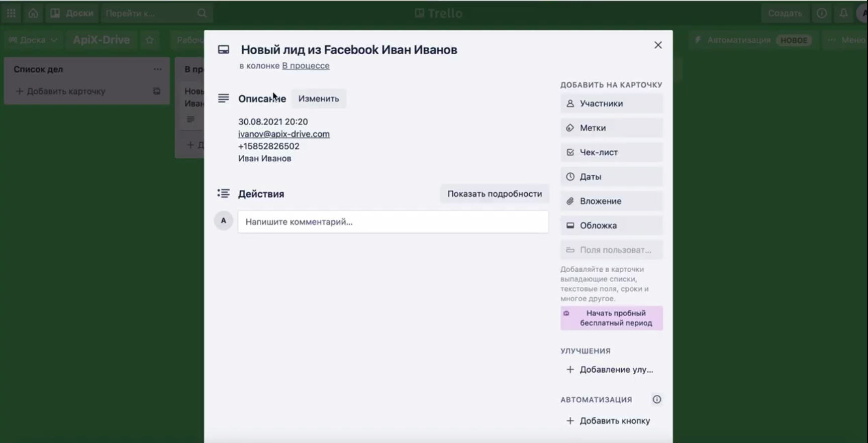Viewport: 868px width, 443px height.
Task: Click the Перейти к... search field
Action: coord(156,14)
